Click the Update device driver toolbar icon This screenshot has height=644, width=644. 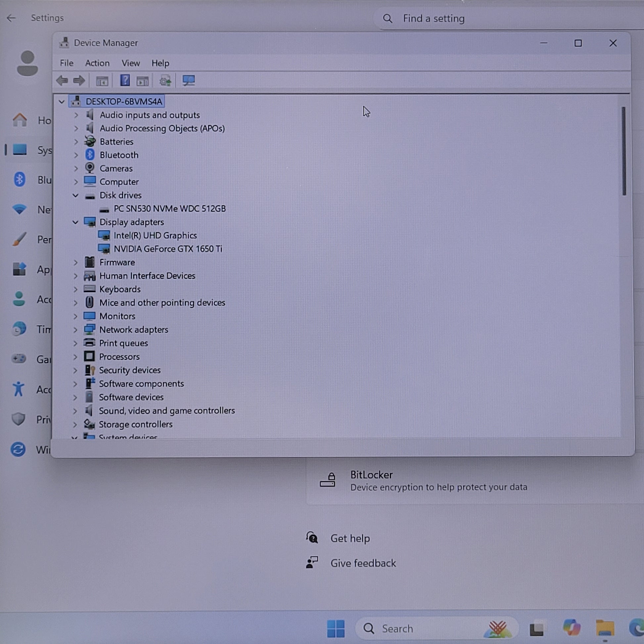[x=165, y=80]
